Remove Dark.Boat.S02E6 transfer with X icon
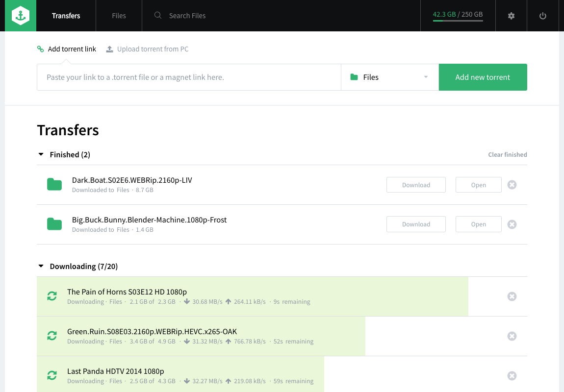Screen dimensions: 564x392 click(x=512, y=185)
